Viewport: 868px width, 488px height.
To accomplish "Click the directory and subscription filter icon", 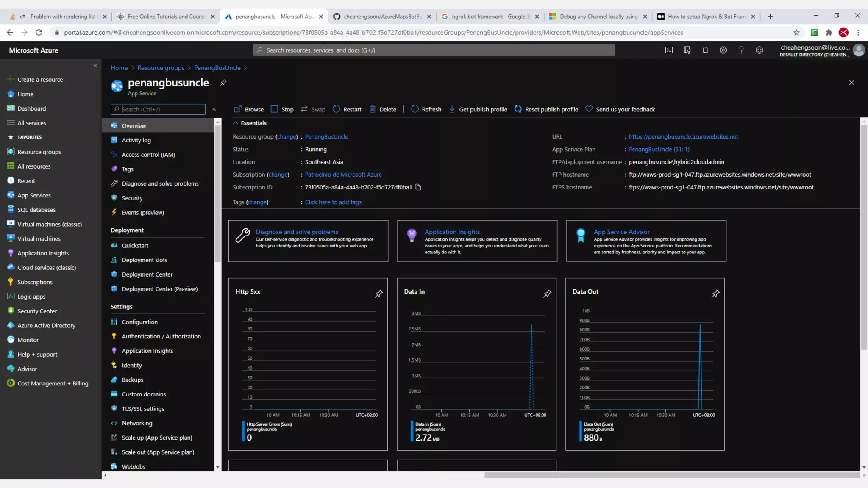I will pyautogui.click(x=687, y=50).
